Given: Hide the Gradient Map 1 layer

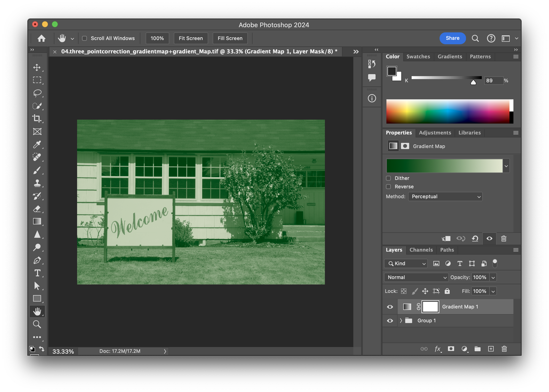Looking at the screenshot, I should pyautogui.click(x=390, y=307).
